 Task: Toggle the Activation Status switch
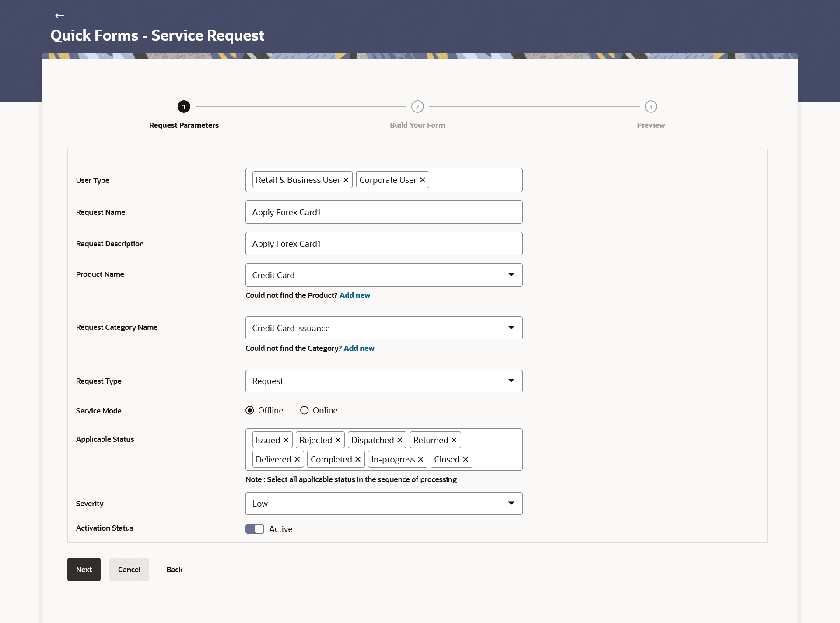pos(255,529)
